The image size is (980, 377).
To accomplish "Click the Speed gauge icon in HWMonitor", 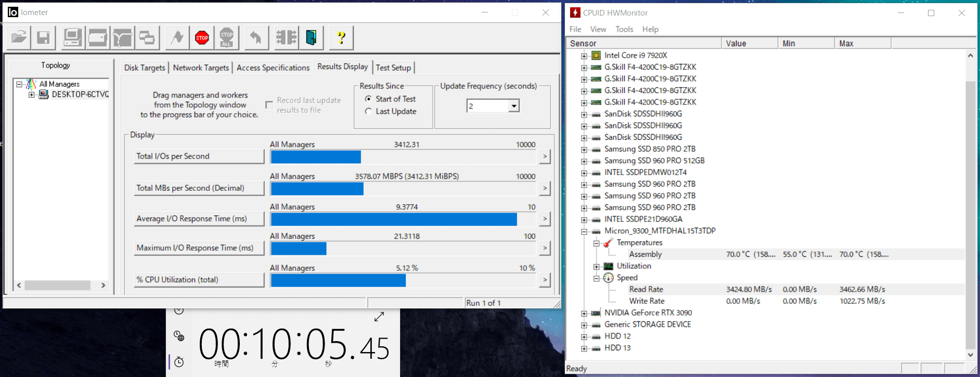I will 608,278.
